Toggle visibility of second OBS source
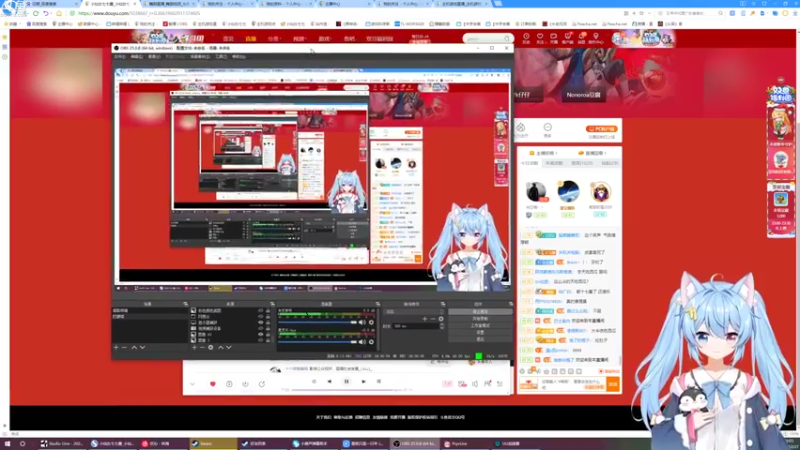Screen dimensions: 800x450 point(261,316)
